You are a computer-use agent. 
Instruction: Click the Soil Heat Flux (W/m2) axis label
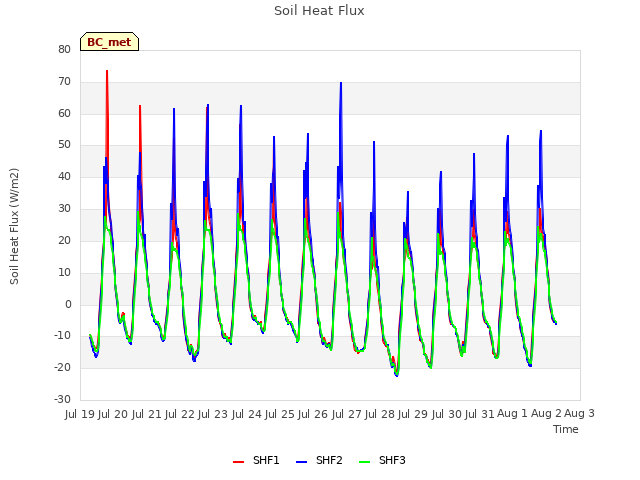(14, 226)
